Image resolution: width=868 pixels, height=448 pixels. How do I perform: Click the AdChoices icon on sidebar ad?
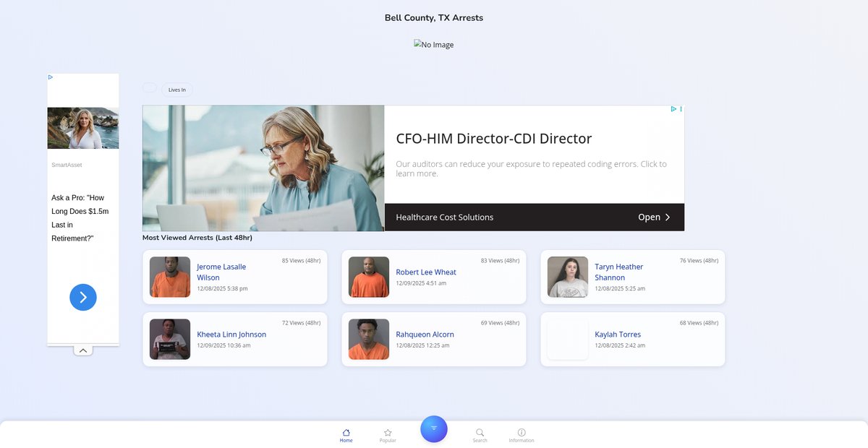pyautogui.click(x=51, y=77)
